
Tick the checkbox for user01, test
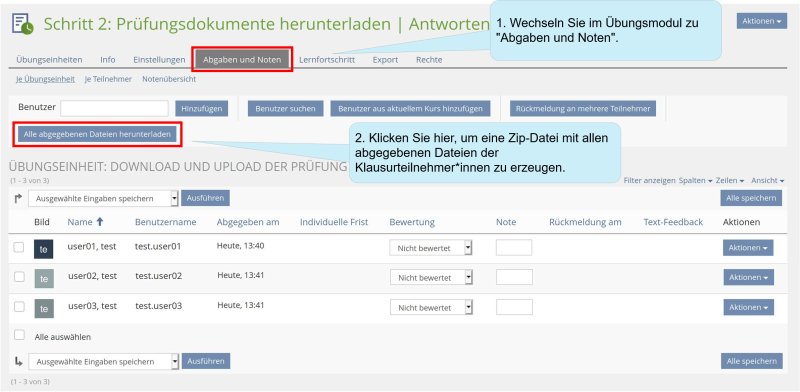point(19,248)
